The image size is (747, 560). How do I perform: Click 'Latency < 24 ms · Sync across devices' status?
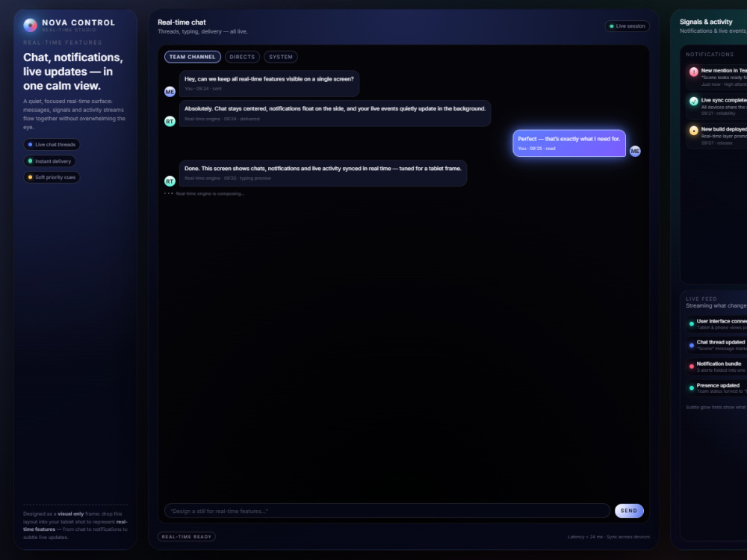click(608, 537)
